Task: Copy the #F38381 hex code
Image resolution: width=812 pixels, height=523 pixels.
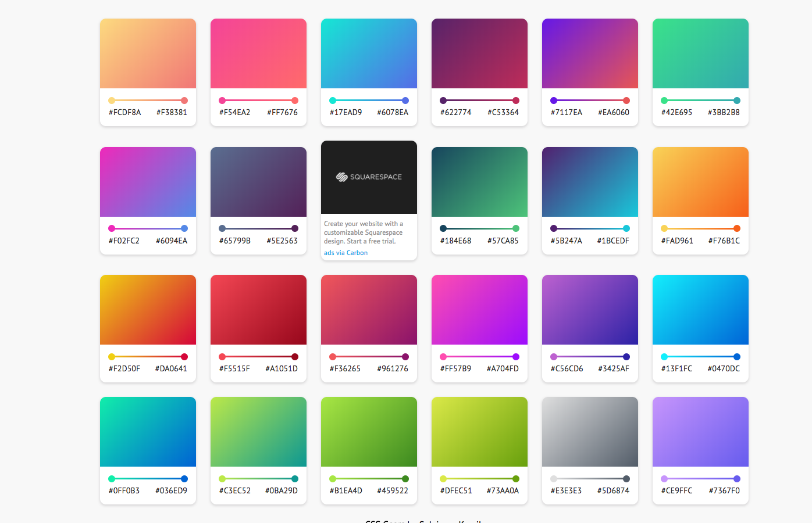Action: (x=172, y=112)
